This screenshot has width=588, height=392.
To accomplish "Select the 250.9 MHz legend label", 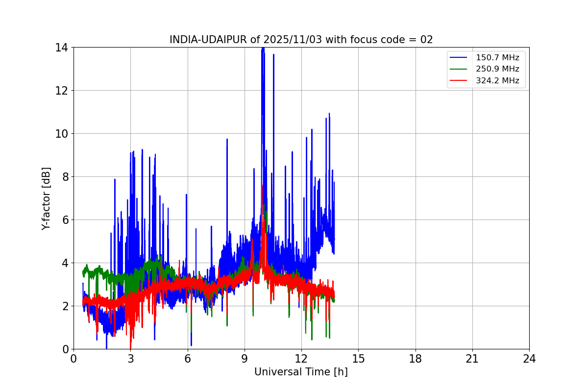I will coord(497,69).
